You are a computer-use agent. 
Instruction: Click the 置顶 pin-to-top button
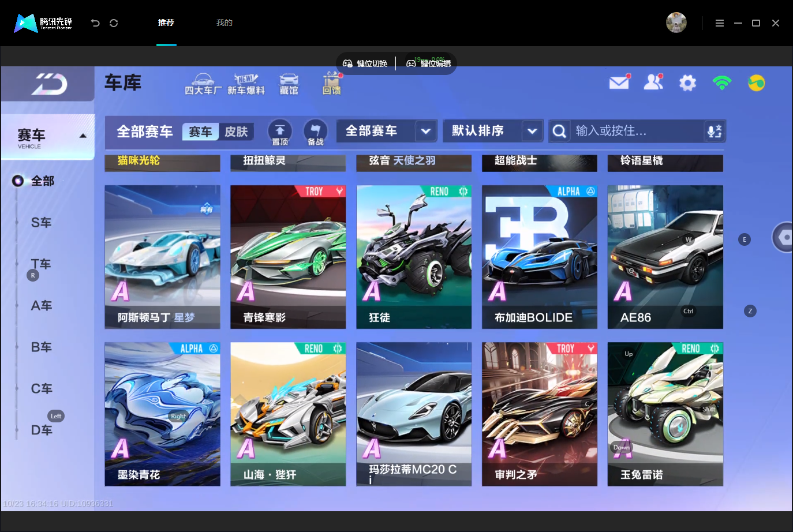280,132
